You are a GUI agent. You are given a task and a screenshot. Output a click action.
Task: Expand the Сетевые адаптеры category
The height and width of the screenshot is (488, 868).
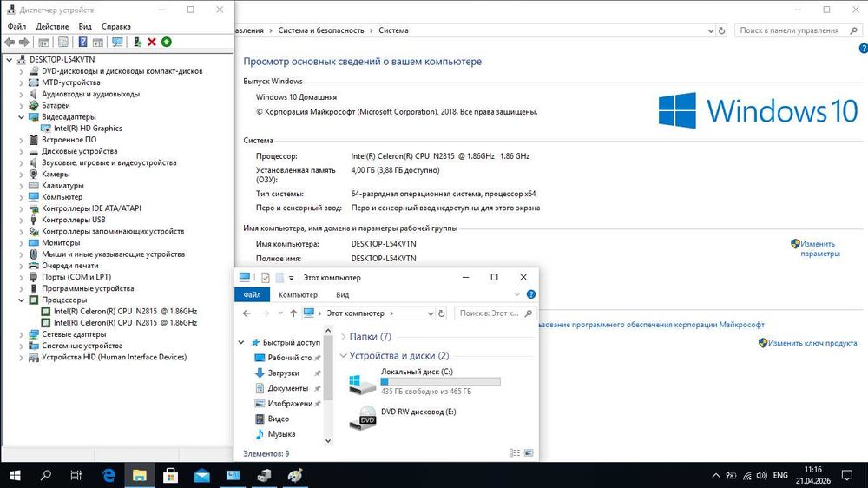(x=21, y=334)
